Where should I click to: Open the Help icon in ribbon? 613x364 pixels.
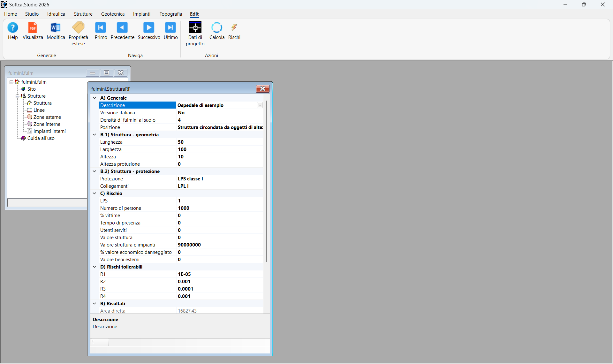pos(13,31)
